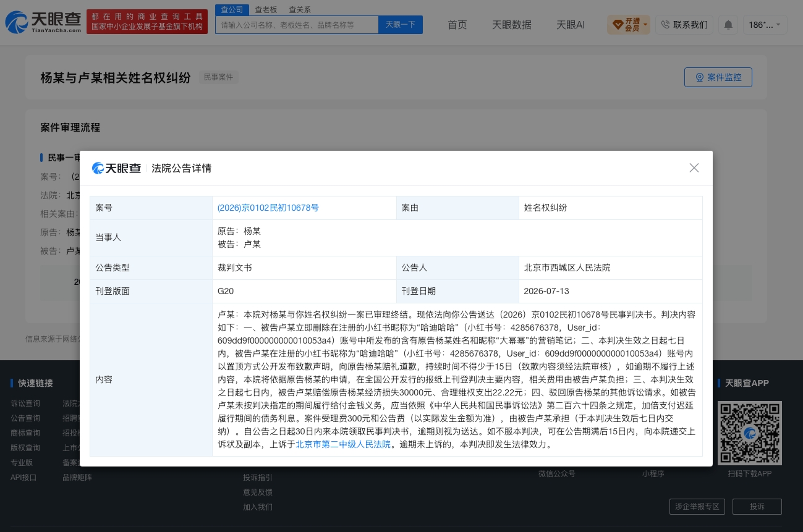Click the 天眼查 logo in dialog header

116,168
